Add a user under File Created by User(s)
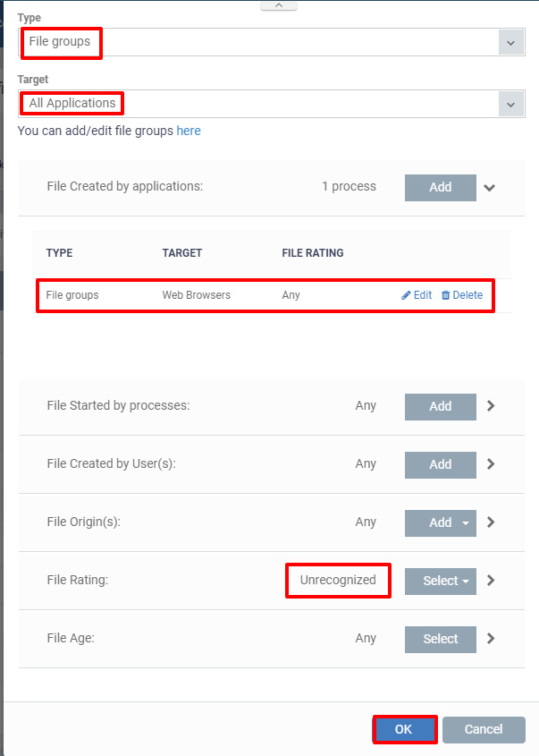The width and height of the screenshot is (539, 756). [x=441, y=465]
